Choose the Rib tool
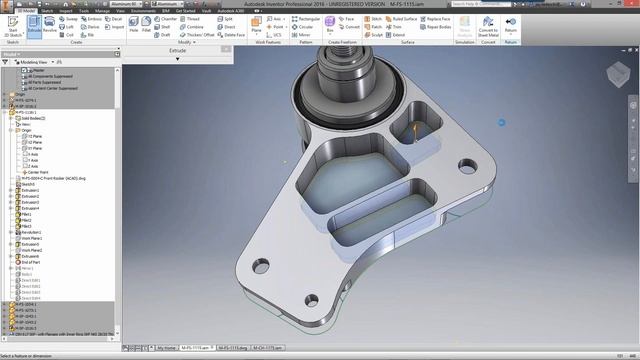640x360 pixels. [x=87, y=35]
